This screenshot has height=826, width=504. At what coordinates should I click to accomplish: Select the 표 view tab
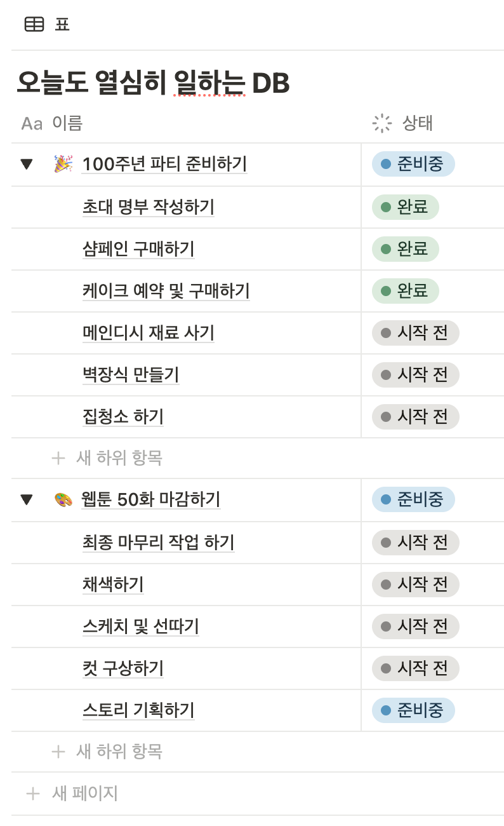[48, 25]
